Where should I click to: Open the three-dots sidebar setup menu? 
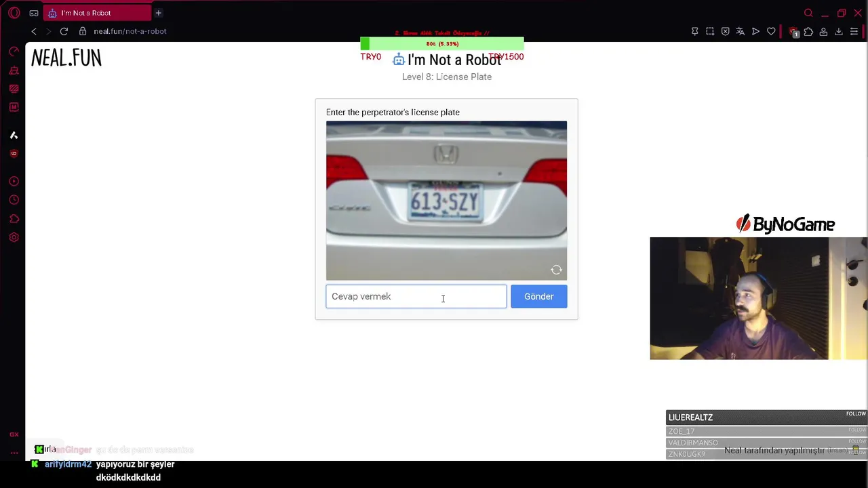(14, 453)
